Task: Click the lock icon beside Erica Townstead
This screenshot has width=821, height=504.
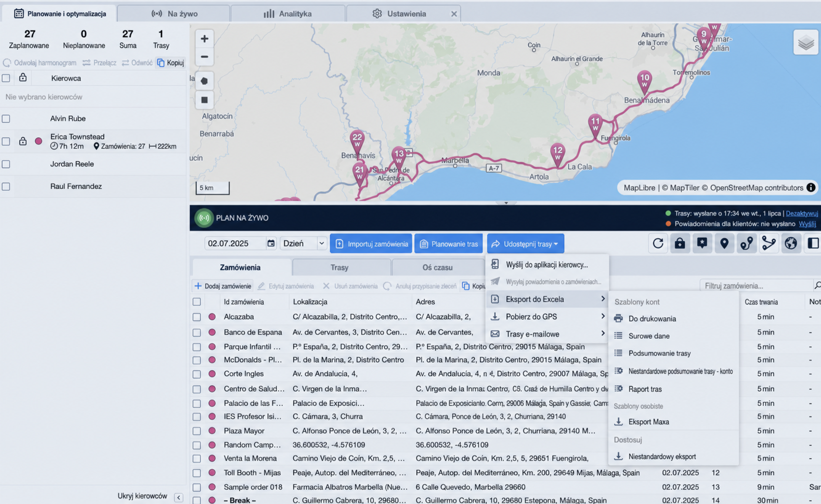Action: 23,141
